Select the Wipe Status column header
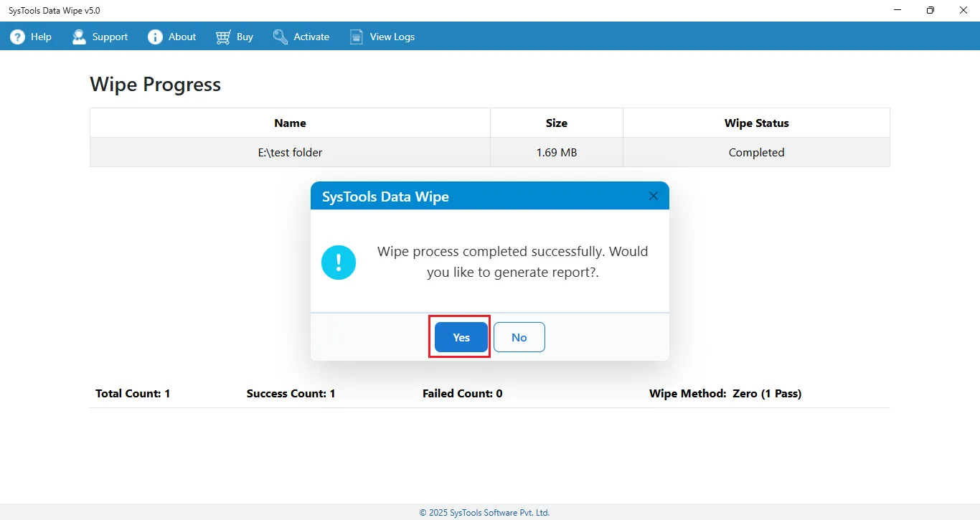Image resolution: width=980 pixels, height=520 pixels. pyautogui.click(x=756, y=123)
